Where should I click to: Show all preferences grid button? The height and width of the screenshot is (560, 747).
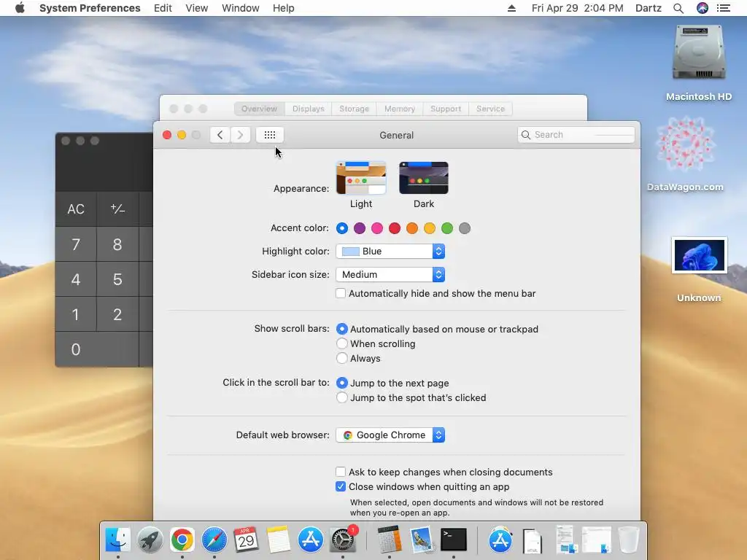click(270, 135)
